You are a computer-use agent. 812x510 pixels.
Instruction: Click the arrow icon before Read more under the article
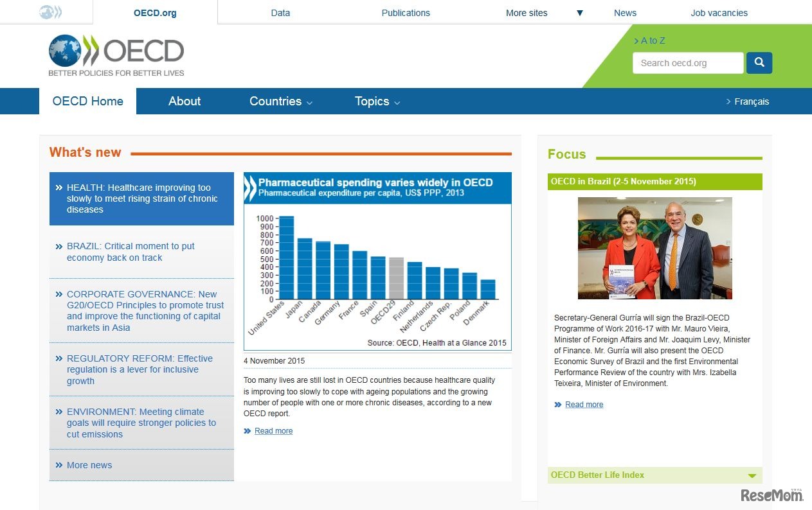click(x=247, y=430)
